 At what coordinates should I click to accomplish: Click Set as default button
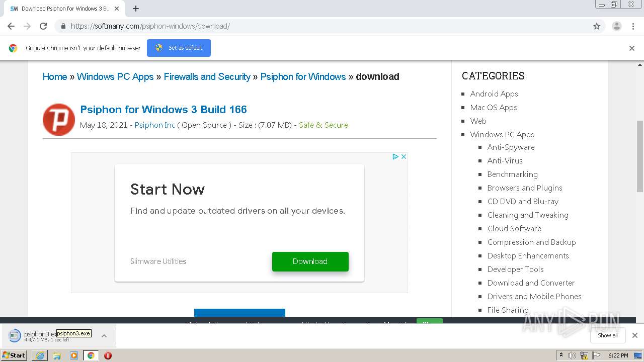pos(179,48)
